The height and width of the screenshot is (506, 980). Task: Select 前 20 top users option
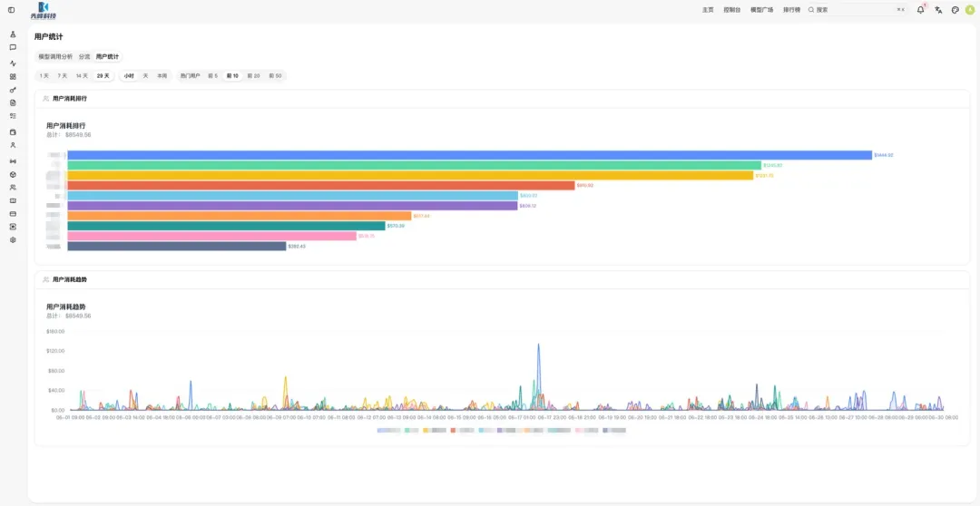coord(254,75)
